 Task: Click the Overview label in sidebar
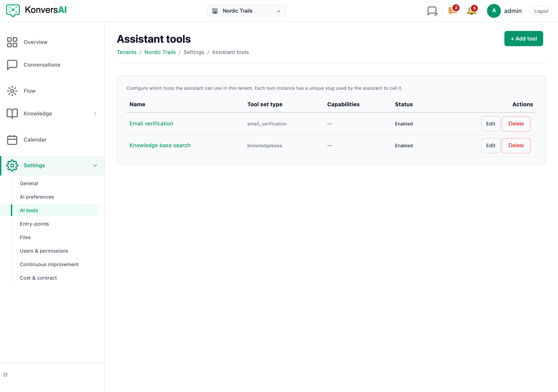tap(36, 42)
